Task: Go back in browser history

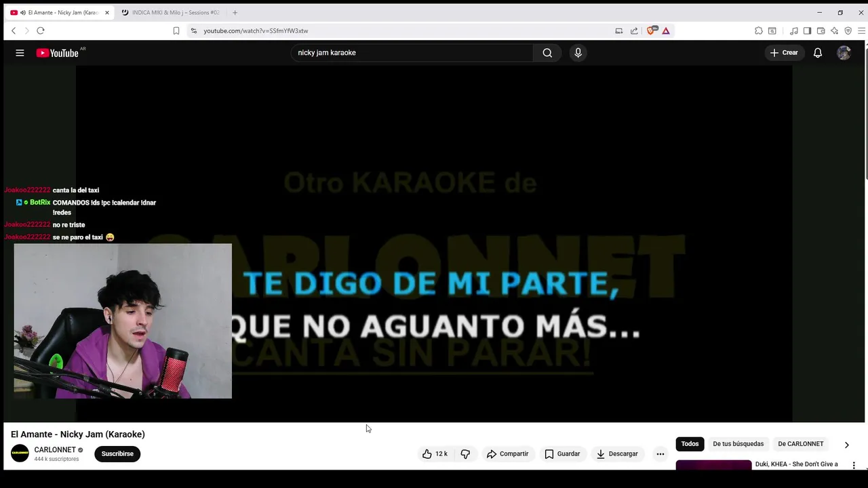Action: (14, 30)
